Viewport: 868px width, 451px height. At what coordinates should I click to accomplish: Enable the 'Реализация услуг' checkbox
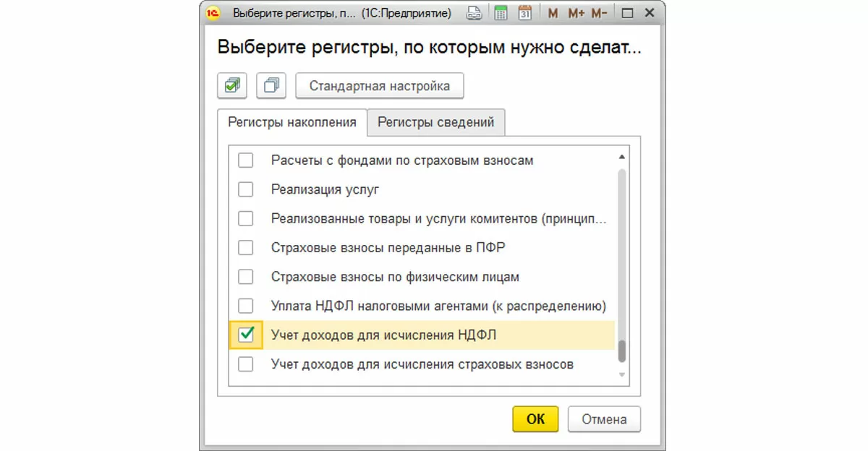[x=246, y=189]
